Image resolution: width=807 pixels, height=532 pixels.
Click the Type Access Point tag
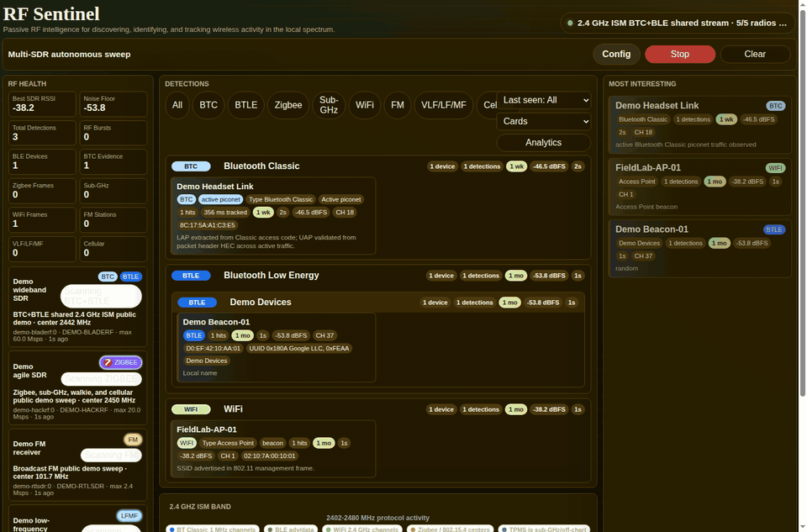point(228,443)
